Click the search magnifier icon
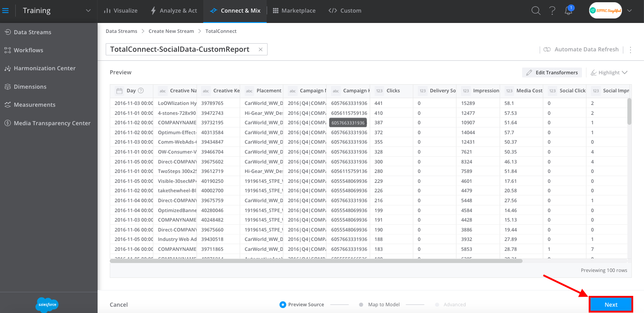Viewport: 644px width, 313px height. 536,10
